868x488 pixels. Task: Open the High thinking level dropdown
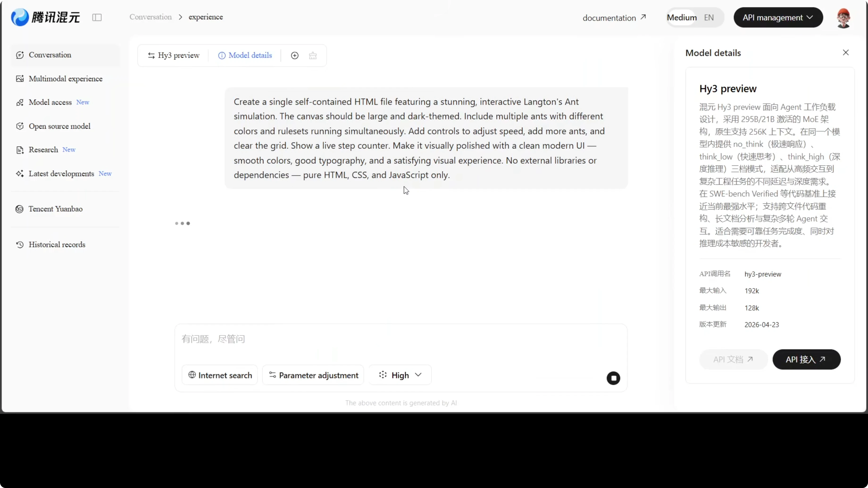click(x=400, y=375)
